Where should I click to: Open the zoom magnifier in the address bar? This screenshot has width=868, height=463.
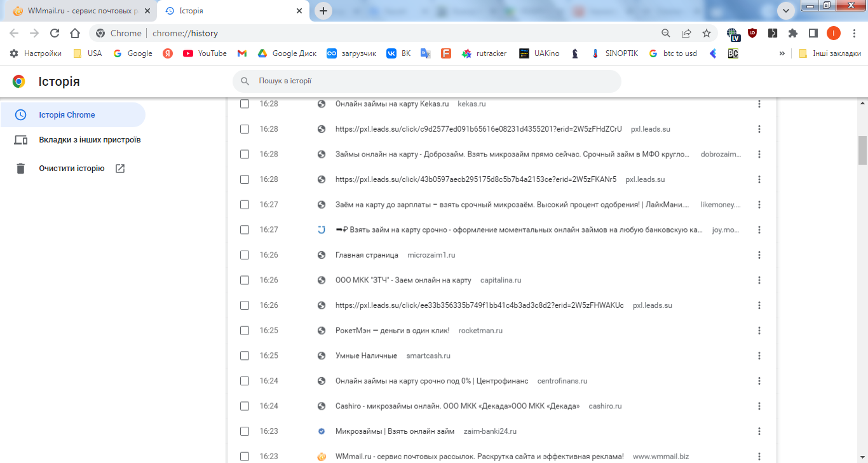[666, 33]
